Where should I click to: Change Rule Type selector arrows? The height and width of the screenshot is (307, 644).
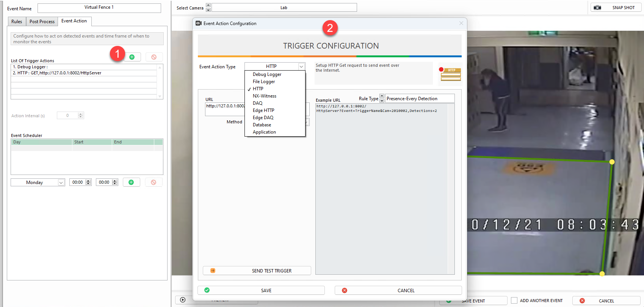(x=382, y=98)
